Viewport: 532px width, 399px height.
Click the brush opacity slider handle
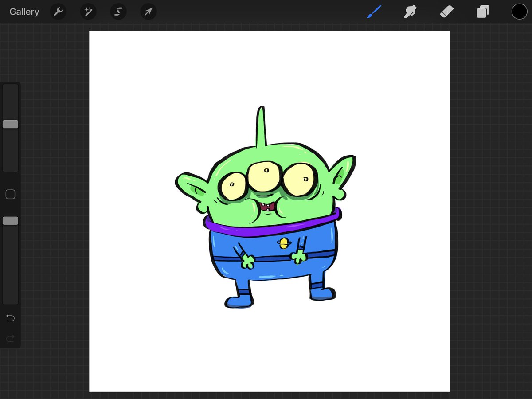pyautogui.click(x=10, y=221)
